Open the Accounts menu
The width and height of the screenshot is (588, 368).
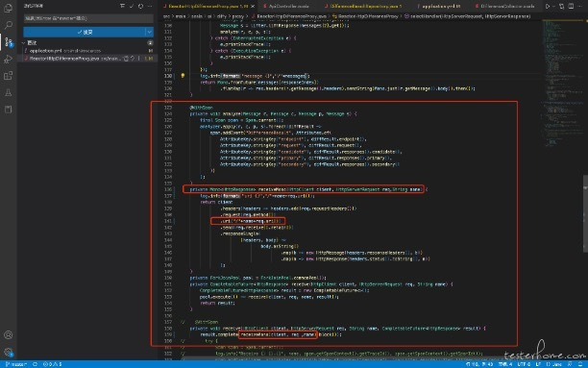coord(8,335)
